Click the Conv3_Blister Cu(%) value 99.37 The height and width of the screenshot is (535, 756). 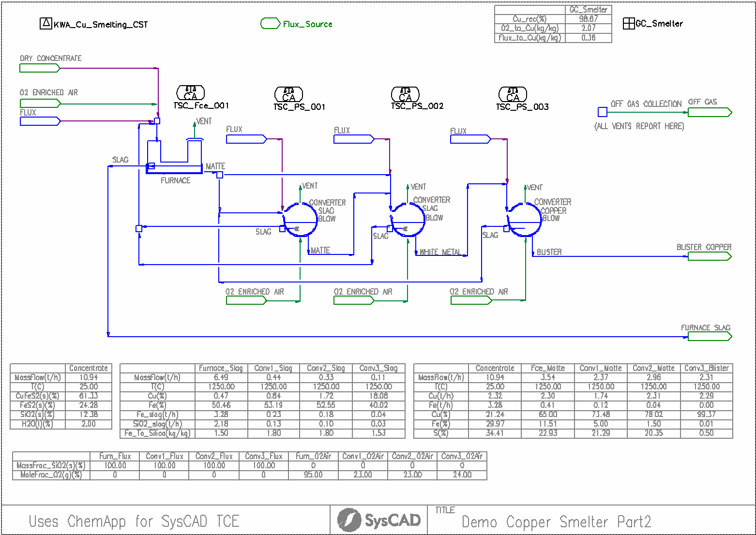[706, 414]
